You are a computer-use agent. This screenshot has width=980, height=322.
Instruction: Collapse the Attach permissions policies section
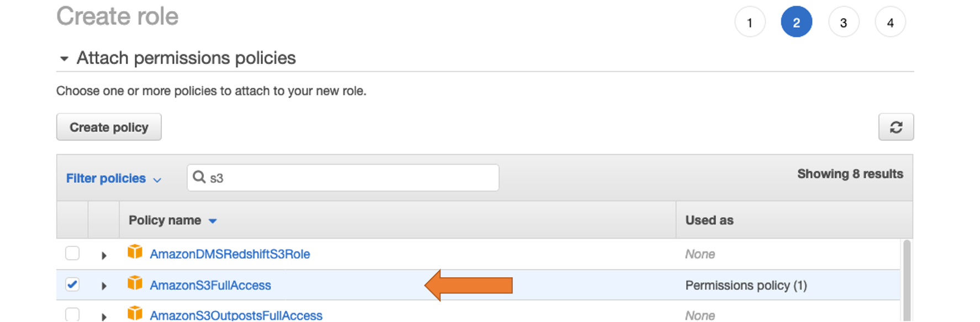coord(64,58)
